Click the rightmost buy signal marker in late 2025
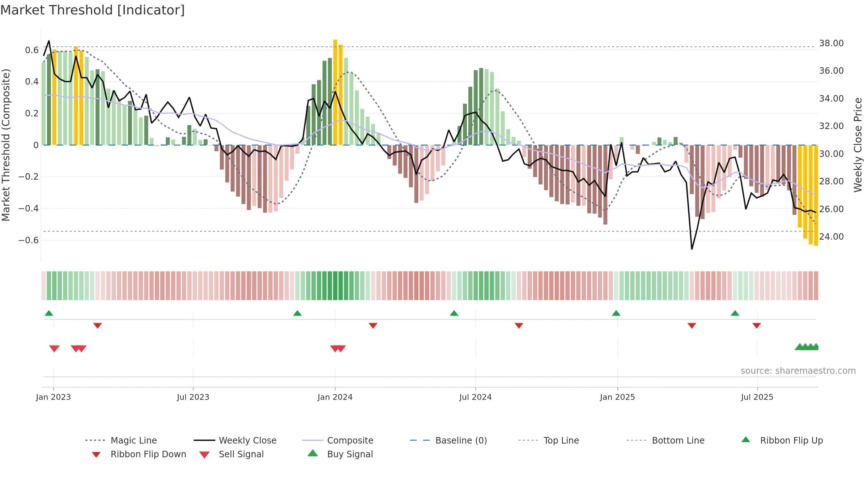This screenshot has height=488, width=868. [x=816, y=347]
